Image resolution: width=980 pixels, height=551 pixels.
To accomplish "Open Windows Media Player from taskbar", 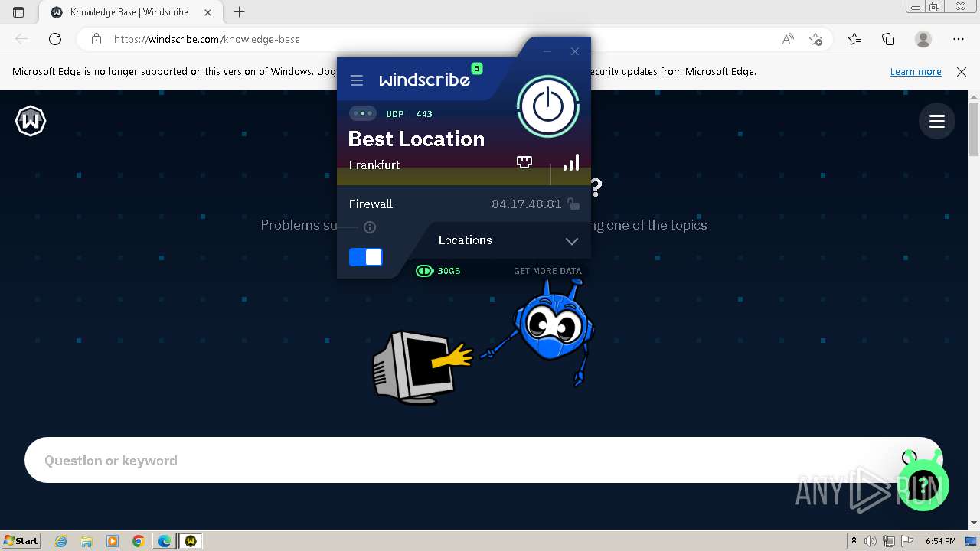I will (113, 541).
